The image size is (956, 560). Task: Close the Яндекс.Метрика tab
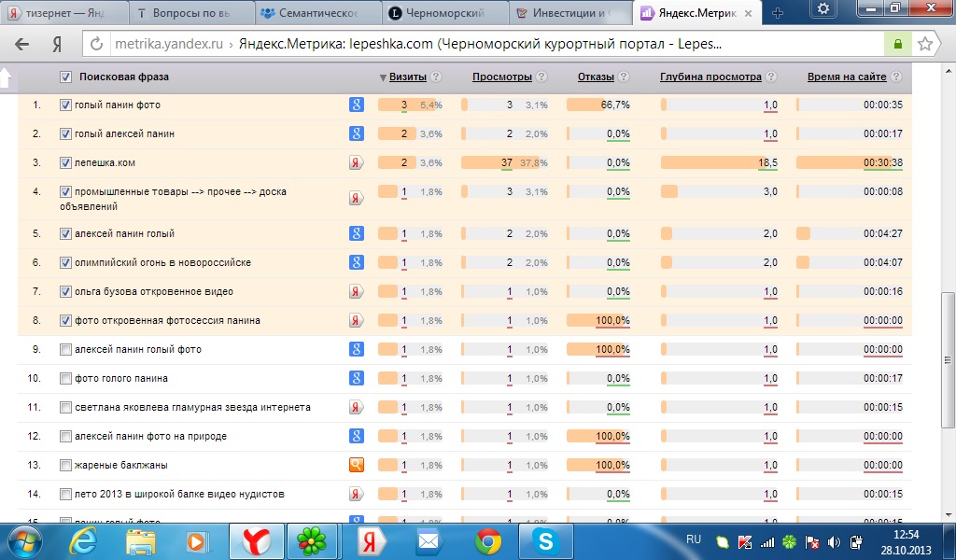coord(749,13)
